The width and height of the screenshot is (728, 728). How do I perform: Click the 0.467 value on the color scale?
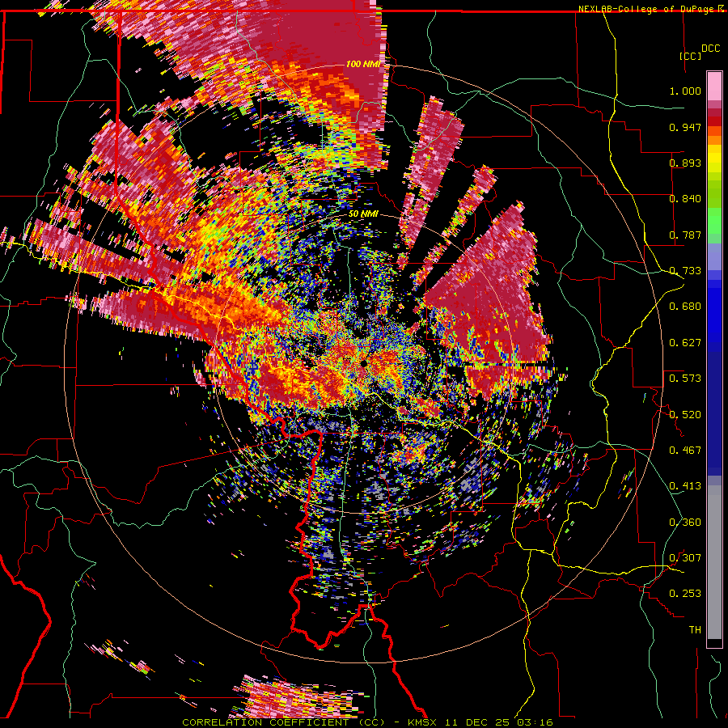[x=685, y=451]
